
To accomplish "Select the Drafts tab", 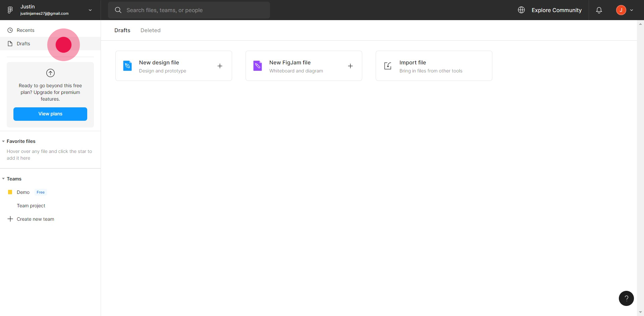I will 122,30.
